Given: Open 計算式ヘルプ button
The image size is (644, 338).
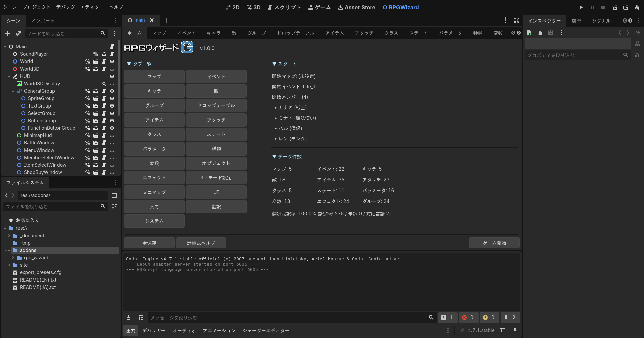Looking at the screenshot, I should click(x=201, y=243).
